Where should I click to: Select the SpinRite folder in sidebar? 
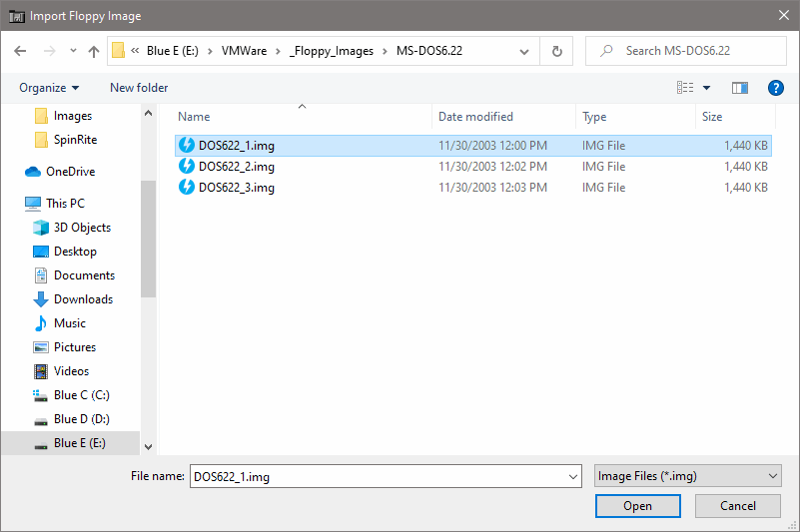(75, 140)
